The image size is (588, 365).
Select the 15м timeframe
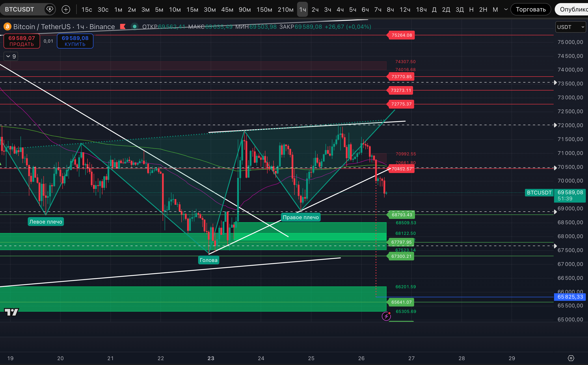tap(192, 9)
